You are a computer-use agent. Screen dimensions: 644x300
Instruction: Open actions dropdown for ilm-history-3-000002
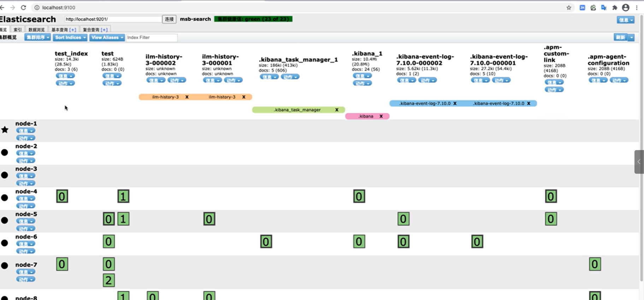tap(177, 80)
